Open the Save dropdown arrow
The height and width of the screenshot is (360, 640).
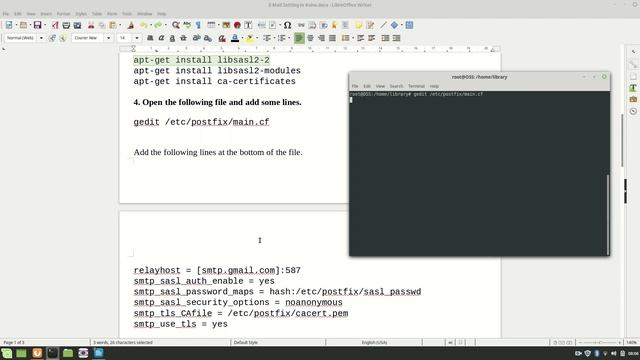pyautogui.click(x=44, y=25)
